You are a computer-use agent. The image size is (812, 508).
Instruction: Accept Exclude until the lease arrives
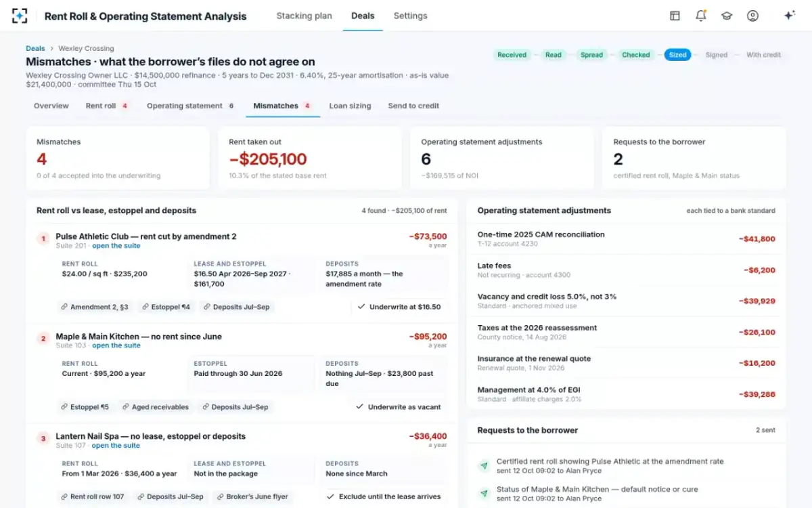(x=384, y=496)
